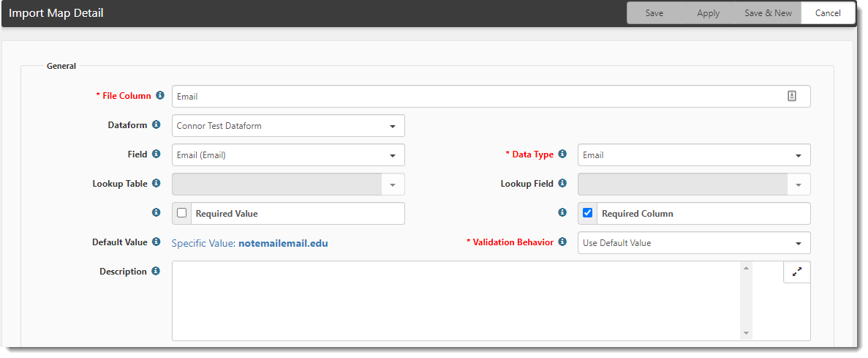Image resolution: width=868 pixels, height=358 pixels.
Task: Click the Apply button
Action: [708, 13]
